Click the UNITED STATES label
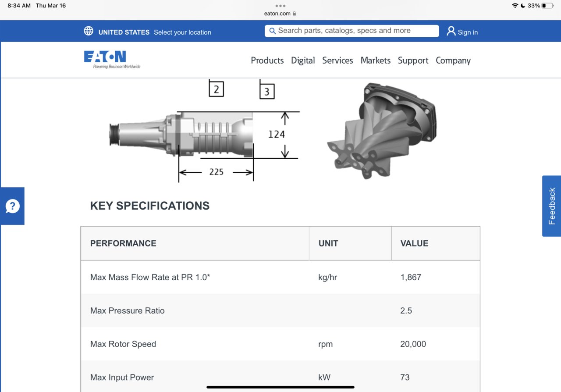The width and height of the screenshot is (561, 392). [x=124, y=32]
